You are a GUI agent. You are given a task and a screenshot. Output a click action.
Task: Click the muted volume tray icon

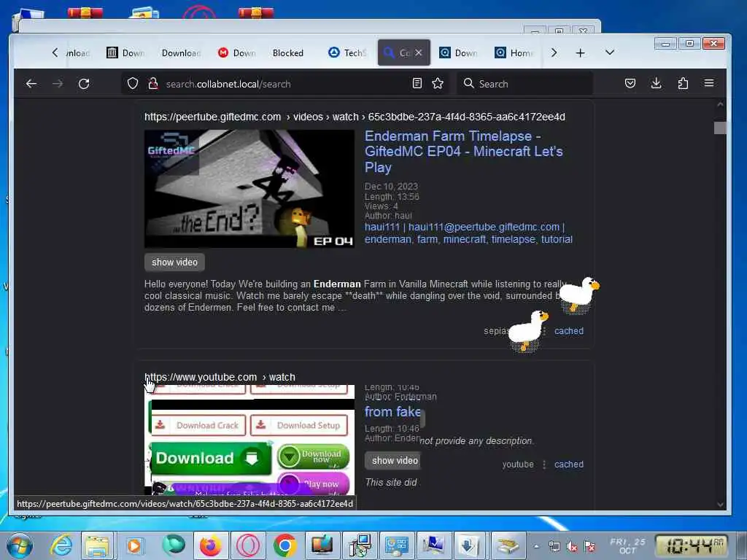tap(572, 547)
